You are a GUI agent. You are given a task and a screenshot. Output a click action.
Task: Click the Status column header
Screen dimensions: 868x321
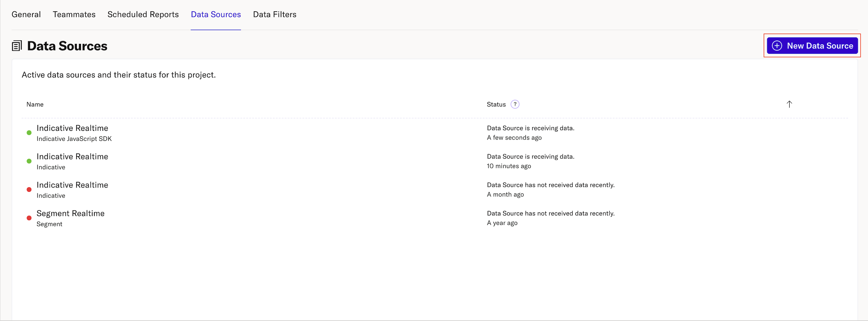pyautogui.click(x=496, y=104)
